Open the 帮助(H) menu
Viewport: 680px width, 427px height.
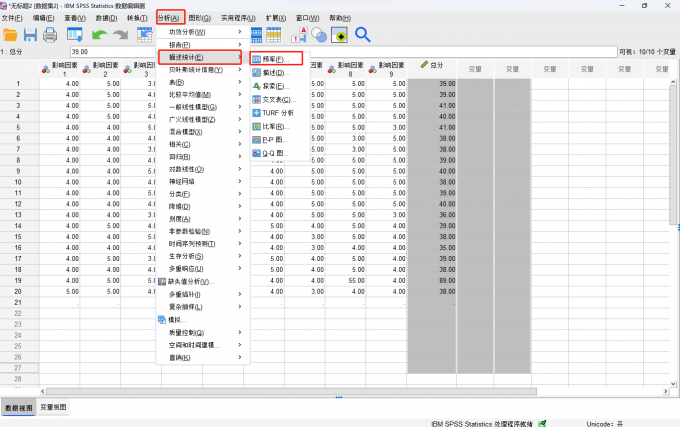point(340,18)
